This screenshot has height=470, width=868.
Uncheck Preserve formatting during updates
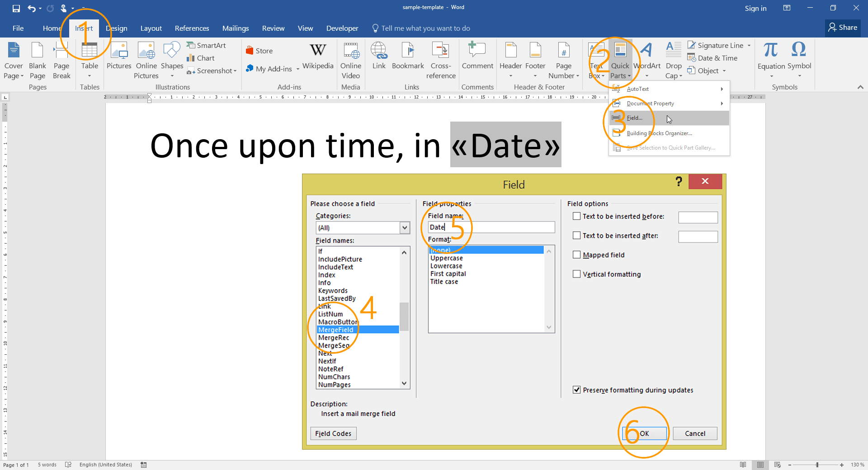click(576, 390)
